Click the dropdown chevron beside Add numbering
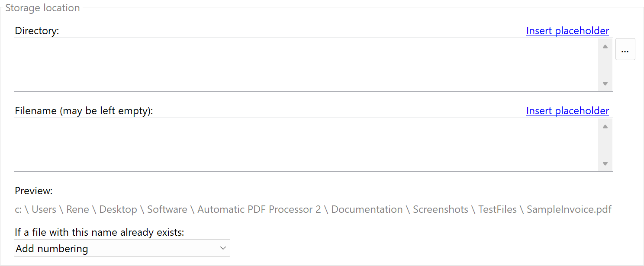Viewport: 644px width, 266px height. tap(223, 248)
